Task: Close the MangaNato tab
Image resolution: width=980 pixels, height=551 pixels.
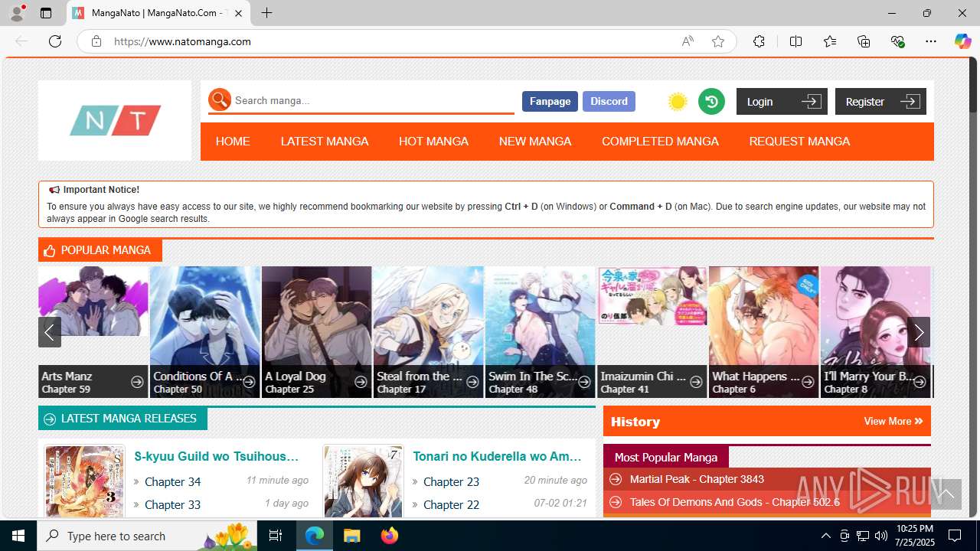Action: tap(238, 13)
